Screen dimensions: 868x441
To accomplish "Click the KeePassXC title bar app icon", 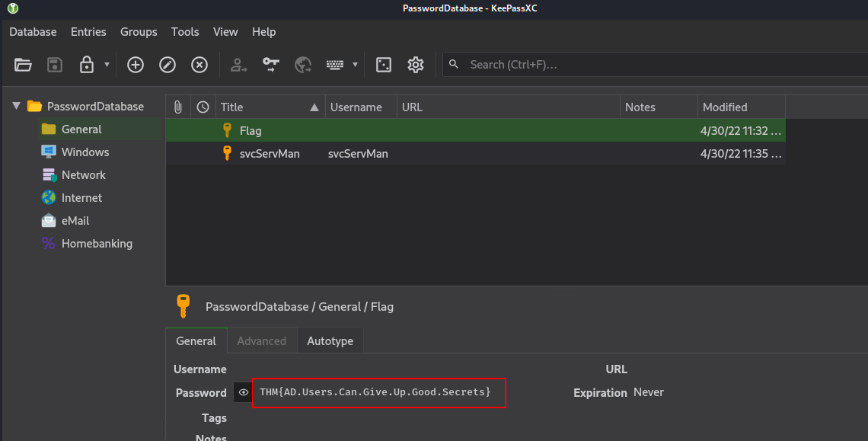I will point(13,8).
